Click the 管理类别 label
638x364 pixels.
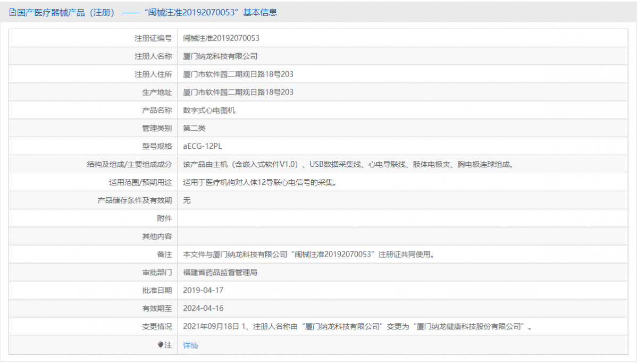point(157,129)
